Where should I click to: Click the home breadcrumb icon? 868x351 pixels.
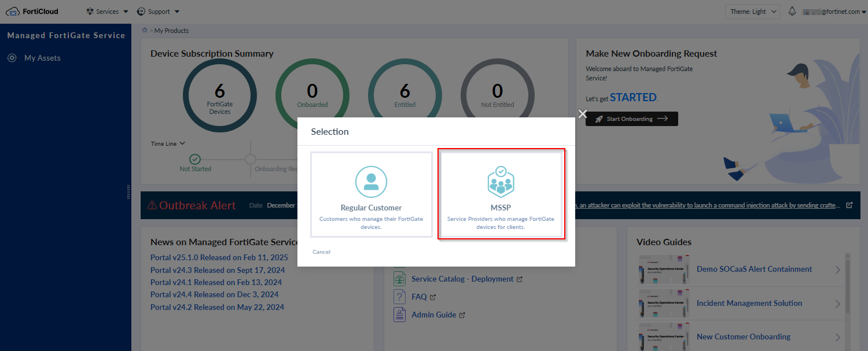pyautogui.click(x=144, y=30)
